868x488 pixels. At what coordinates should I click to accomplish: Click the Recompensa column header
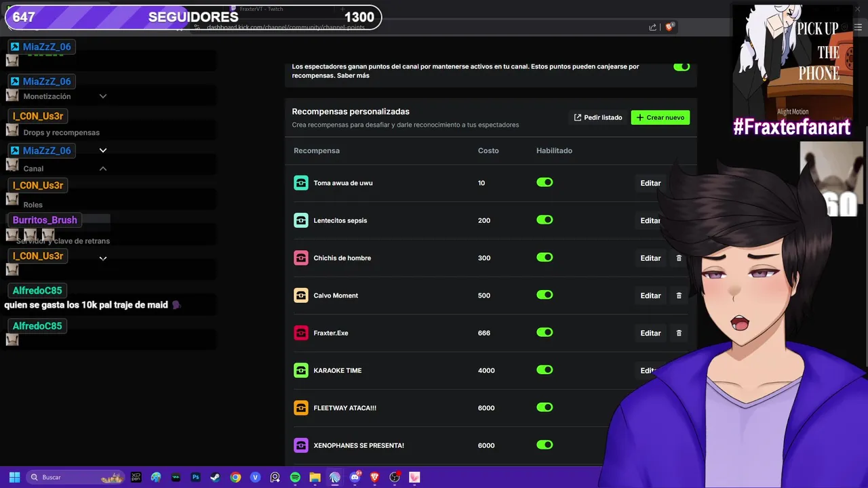pos(317,150)
